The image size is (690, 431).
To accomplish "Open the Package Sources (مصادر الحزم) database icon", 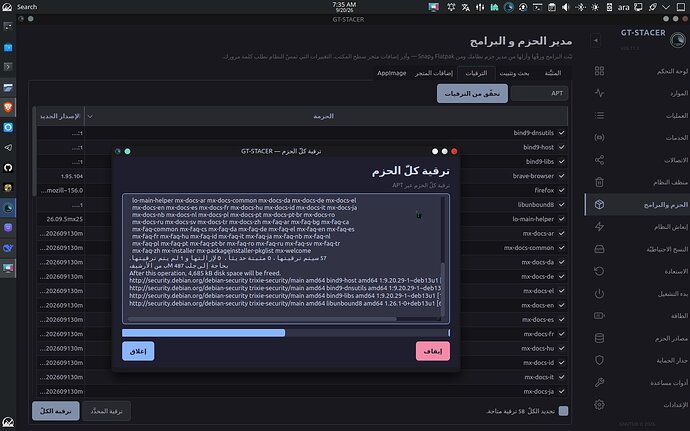I will click(x=599, y=338).
